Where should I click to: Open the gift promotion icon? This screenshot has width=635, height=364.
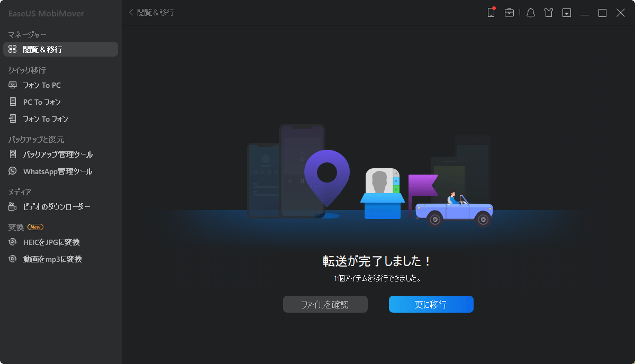[x=548, y=12]
